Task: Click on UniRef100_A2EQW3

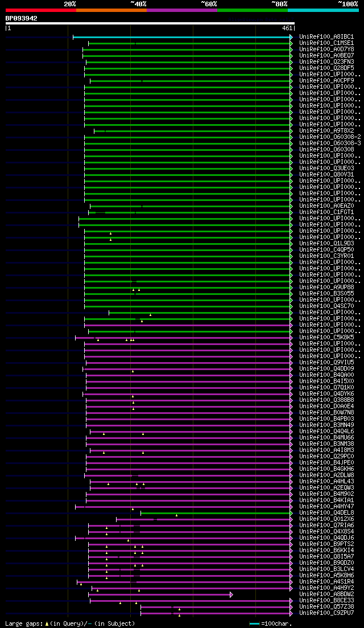Action: point(326,488)
